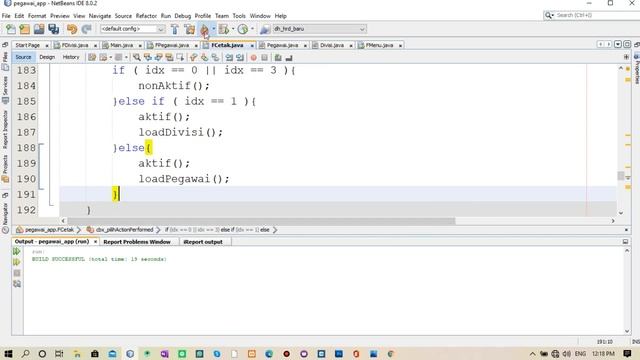Screen dimensions: 640x360
Task: Build the project with hammer icon
Action: click(x=175, y=29)
